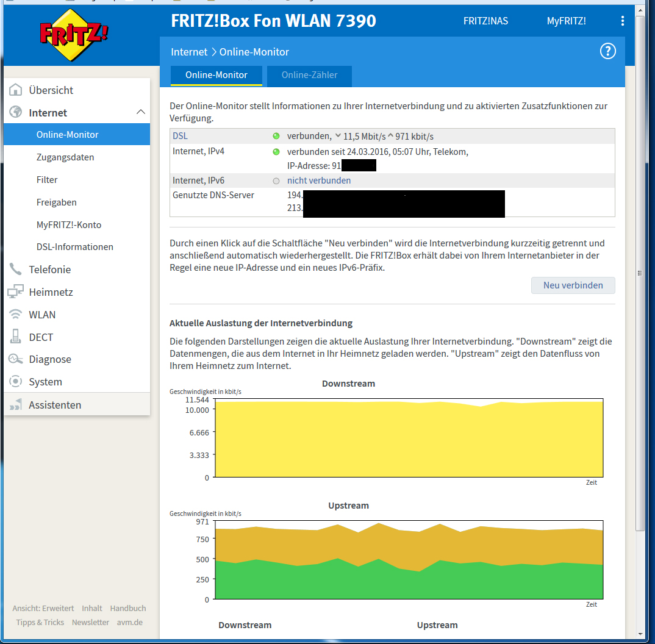Open Freigaben submenu item

pos(56,202)
